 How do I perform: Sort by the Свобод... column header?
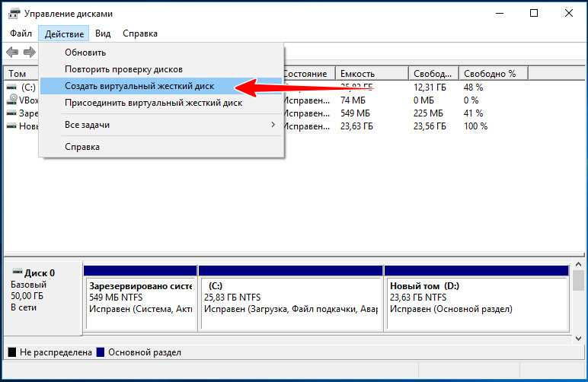coord(433,74)
